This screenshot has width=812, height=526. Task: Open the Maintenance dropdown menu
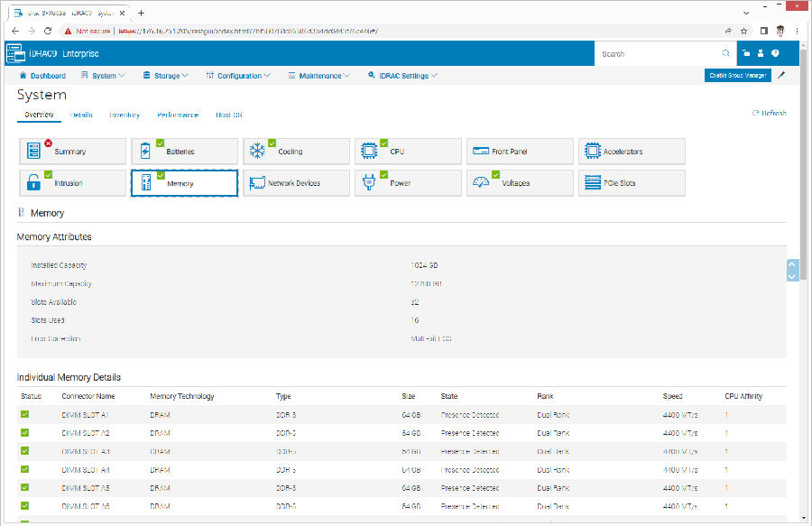pos(319,76)
